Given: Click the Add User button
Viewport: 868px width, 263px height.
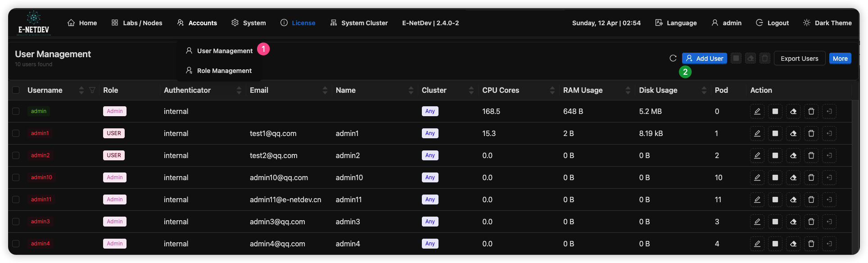Looking at the screenshot, I should pyautogui.click(x=705, y=58).
